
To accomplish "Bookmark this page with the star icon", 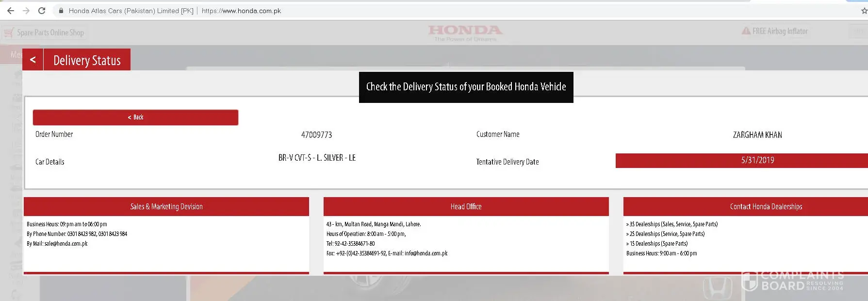I will click(864, 11).
